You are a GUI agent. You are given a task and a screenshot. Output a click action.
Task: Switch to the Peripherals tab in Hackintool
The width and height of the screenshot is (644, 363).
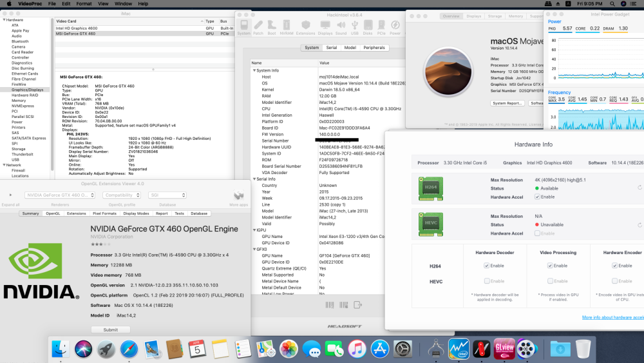click(374, 48)
